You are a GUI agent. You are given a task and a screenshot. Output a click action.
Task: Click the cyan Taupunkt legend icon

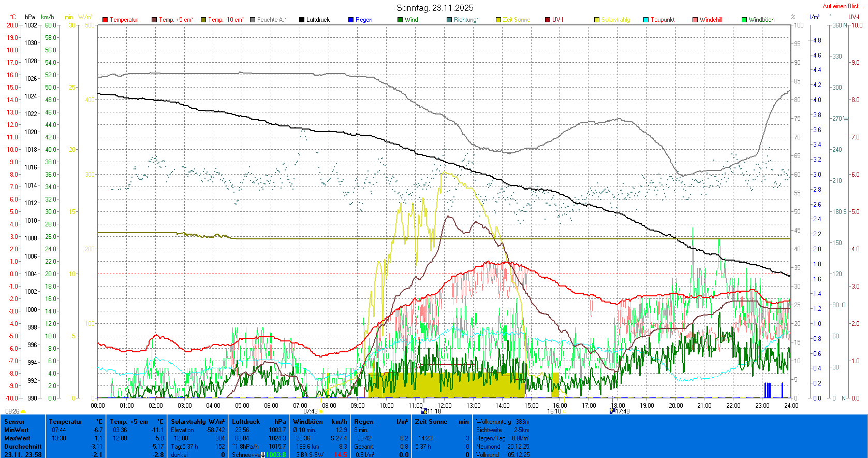646,20
